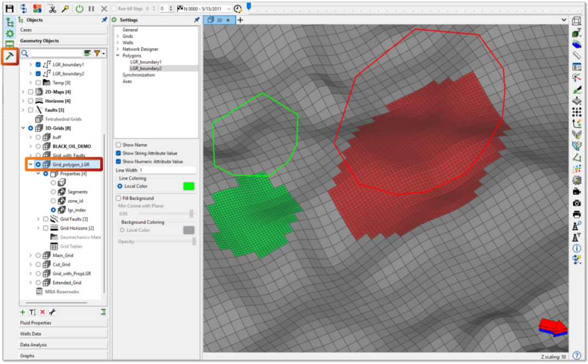Toggle Show String Attribute Value checkbox
The height and width of the screenshot is (364, 588).
119,153
